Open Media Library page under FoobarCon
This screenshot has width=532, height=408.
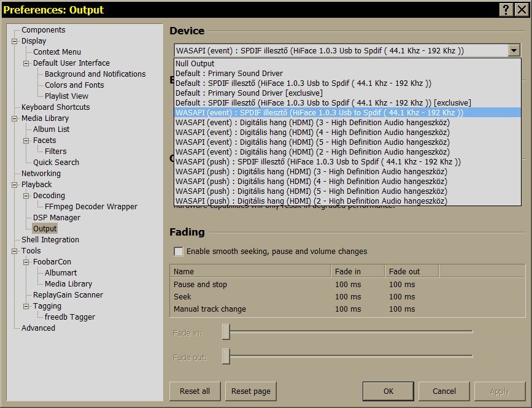(x=69, y=284)
